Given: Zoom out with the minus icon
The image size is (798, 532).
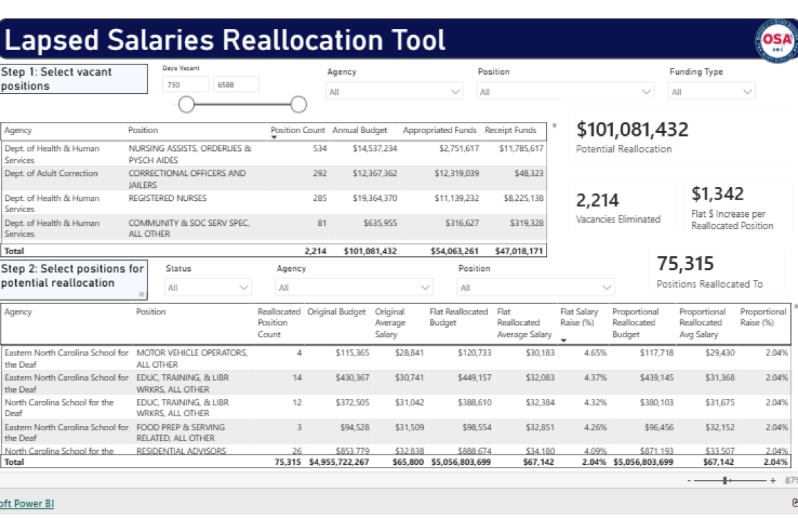Looking at the screenshot, I should tap(689, 481).
